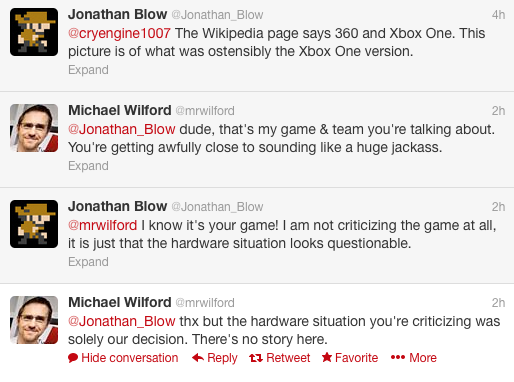This screenshot has width=514, height=382.
Task: Click the More text label
Action: click(423, 358)
